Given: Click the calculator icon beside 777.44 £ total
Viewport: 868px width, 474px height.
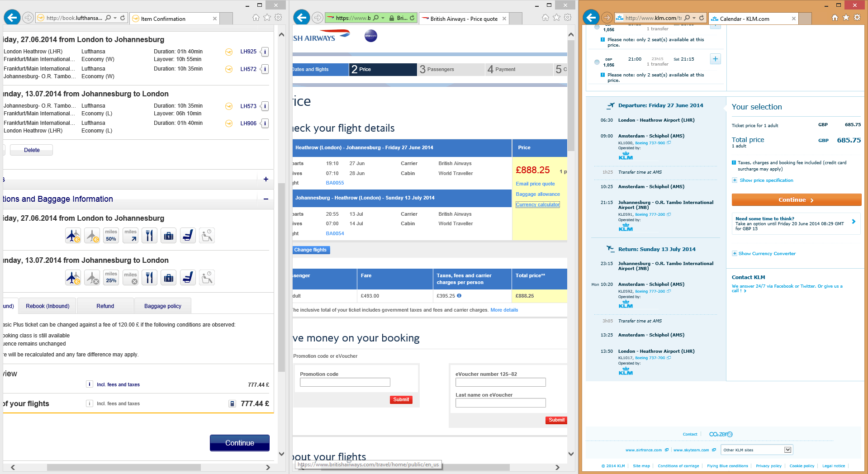Looking at the screenshot, I should coord(232,404).
